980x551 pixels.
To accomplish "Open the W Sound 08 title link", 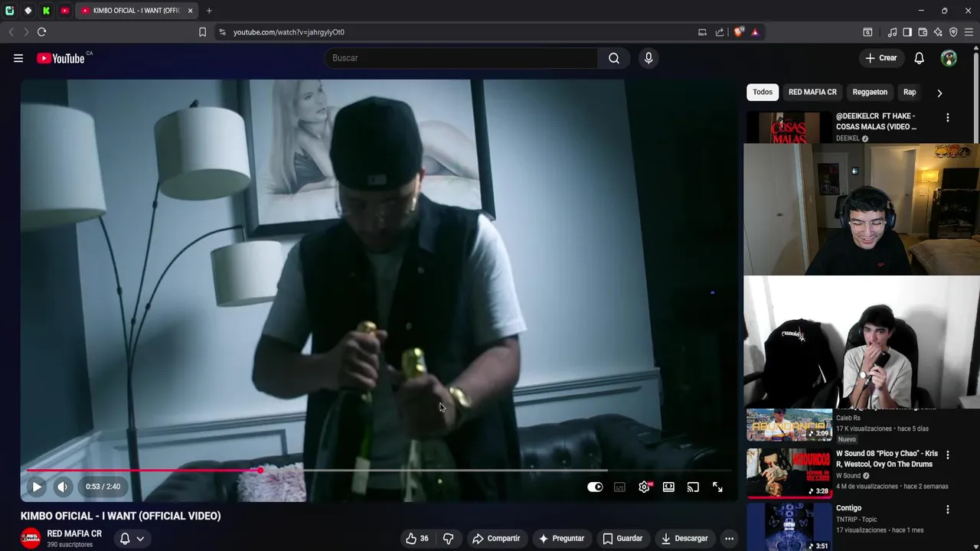I will 887,459.
